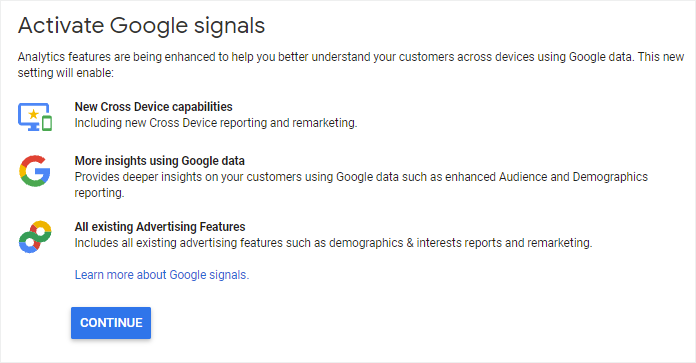Click the CONTINUE button
The height and width of the screenshot is (363, 696).
pos(111,323)
